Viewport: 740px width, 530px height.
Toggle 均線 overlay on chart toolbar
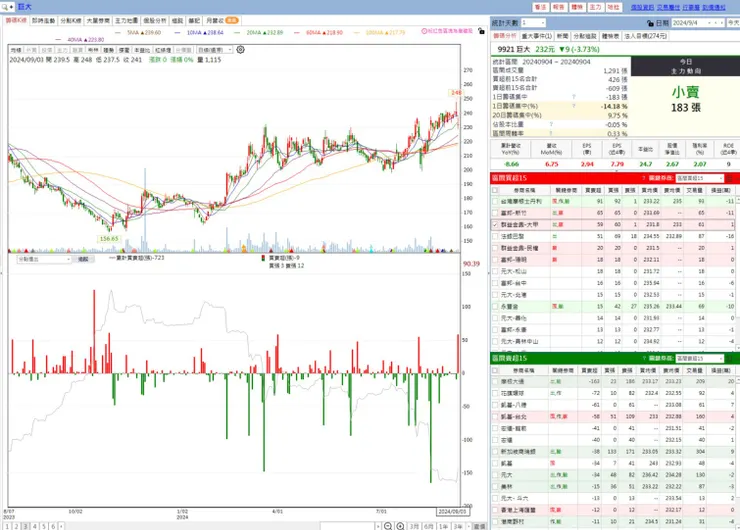pos(16,50)
